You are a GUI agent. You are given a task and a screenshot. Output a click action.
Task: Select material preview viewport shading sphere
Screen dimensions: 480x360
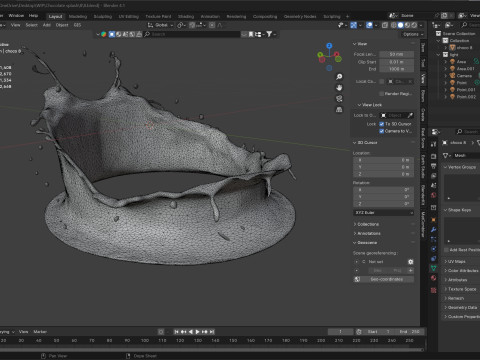407,25
